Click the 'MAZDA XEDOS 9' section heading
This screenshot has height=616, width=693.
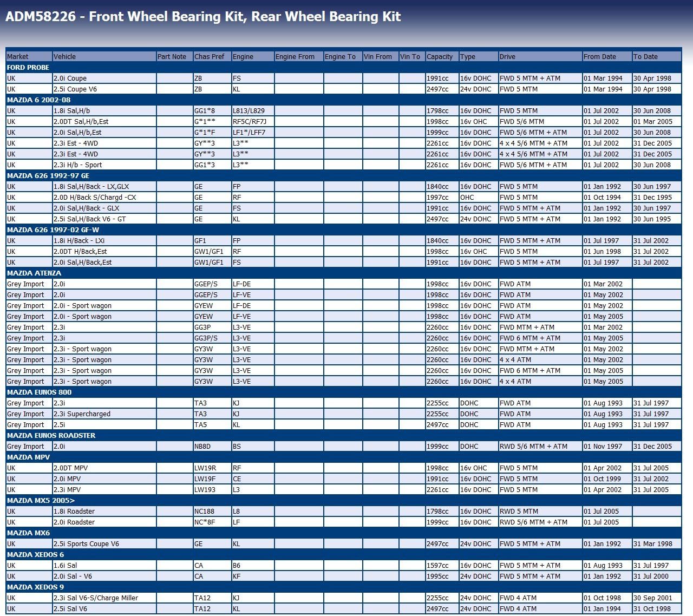pyautogui.click(x=344, y=587)
